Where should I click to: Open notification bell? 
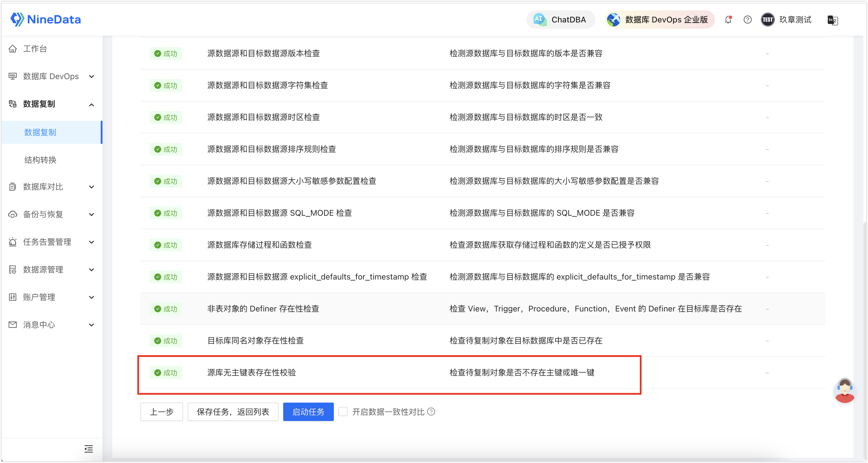(x=728, y=20)
